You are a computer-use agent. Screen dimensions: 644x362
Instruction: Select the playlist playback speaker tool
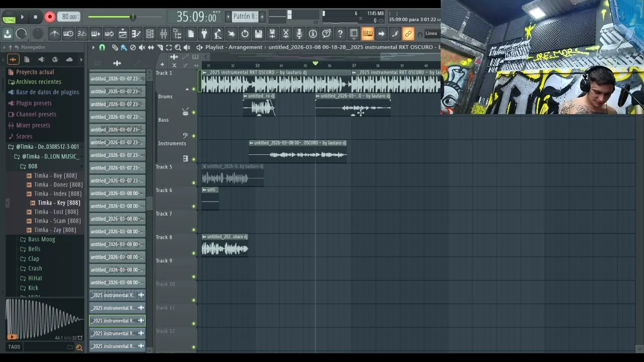(x=187, y=47)
